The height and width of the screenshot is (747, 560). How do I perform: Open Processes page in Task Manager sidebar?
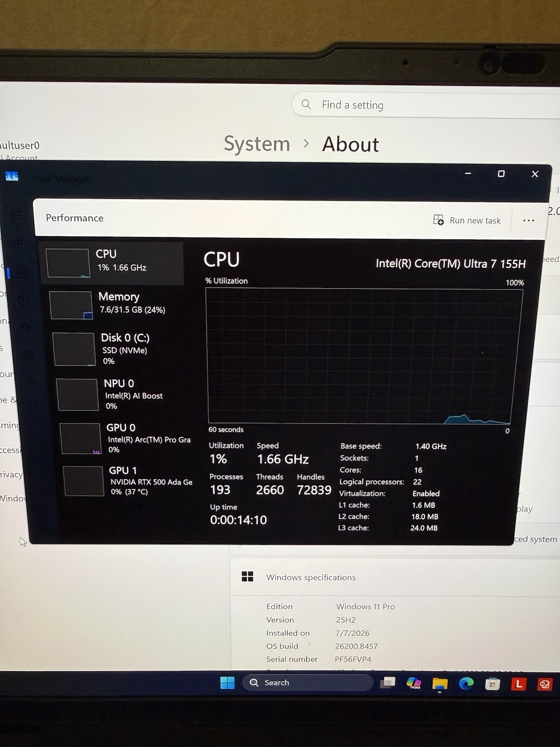[18, 244]
